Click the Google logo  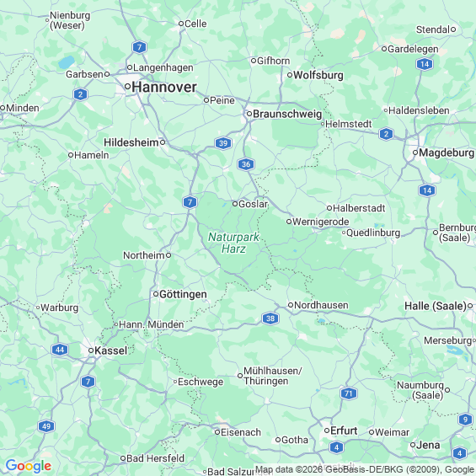29,466
